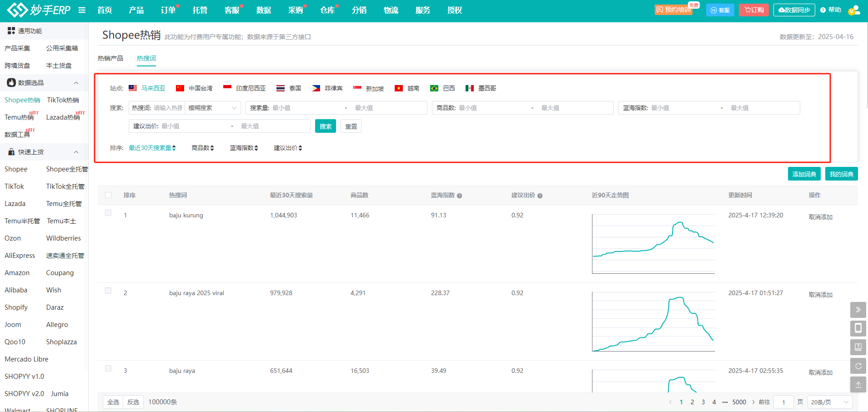Open baju kurung 90-day trend chart
This screenshot has height=412, width=868.
click(x=653, y=244)
